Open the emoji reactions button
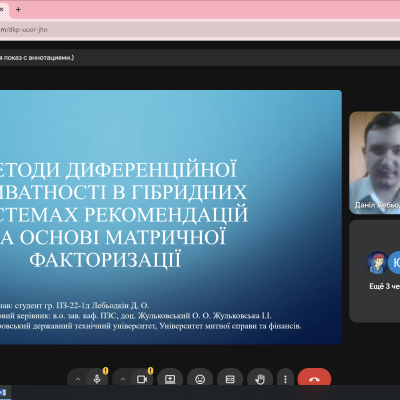This screenshot has height=400, width=400. pos(200,379)
